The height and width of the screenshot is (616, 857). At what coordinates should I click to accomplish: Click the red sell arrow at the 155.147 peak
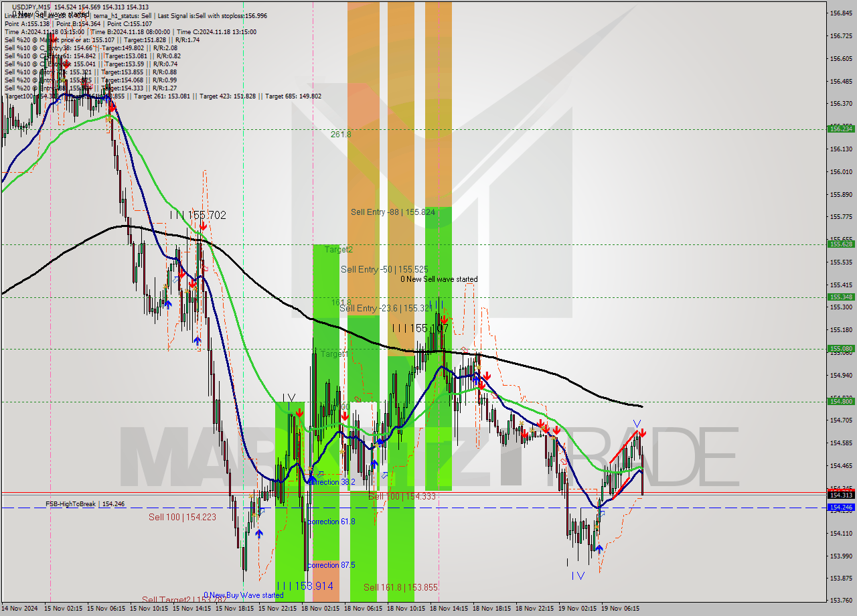point(445,321)
